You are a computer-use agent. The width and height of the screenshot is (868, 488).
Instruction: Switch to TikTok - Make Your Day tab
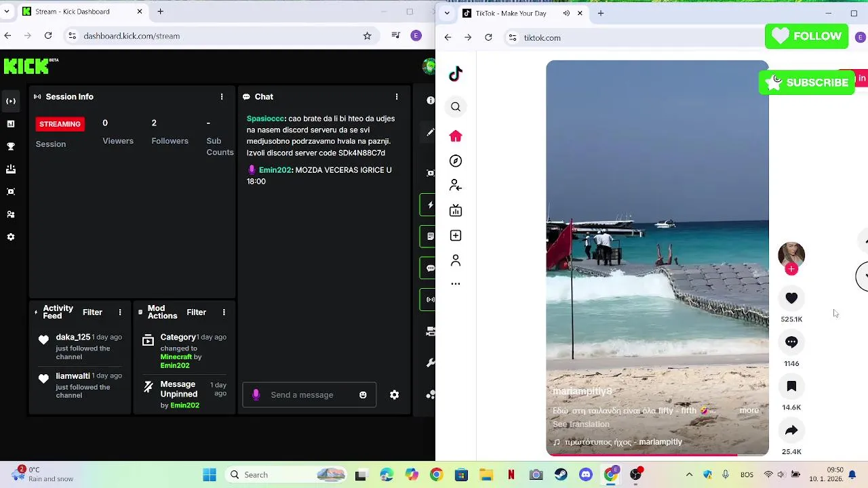523,13
